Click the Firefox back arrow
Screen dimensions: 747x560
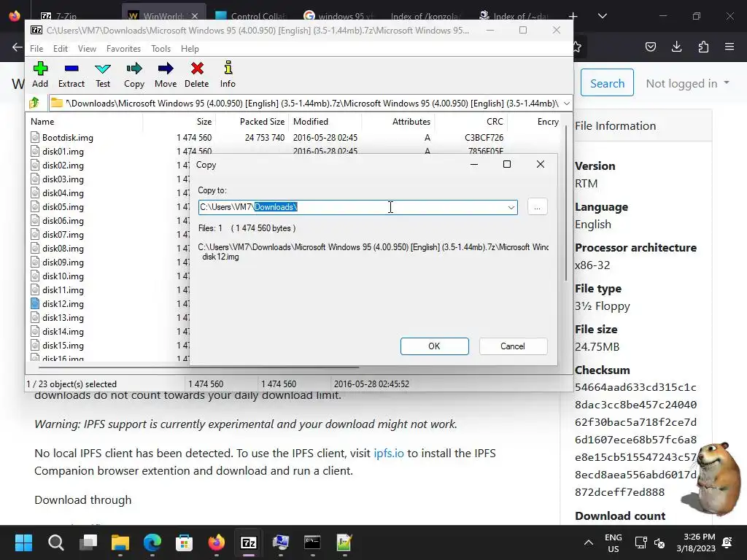(x=18, y=47)
